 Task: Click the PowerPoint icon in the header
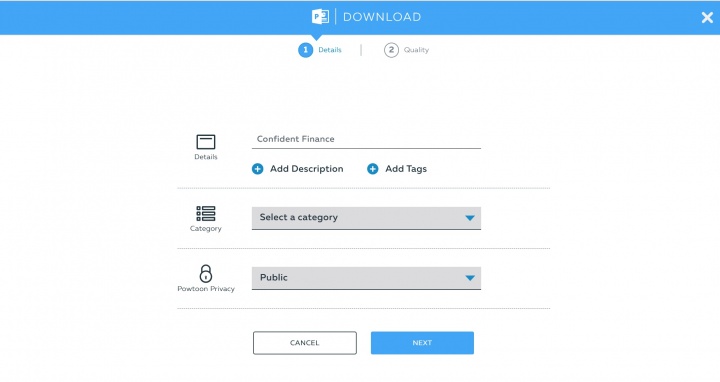(x=321, y=17)
